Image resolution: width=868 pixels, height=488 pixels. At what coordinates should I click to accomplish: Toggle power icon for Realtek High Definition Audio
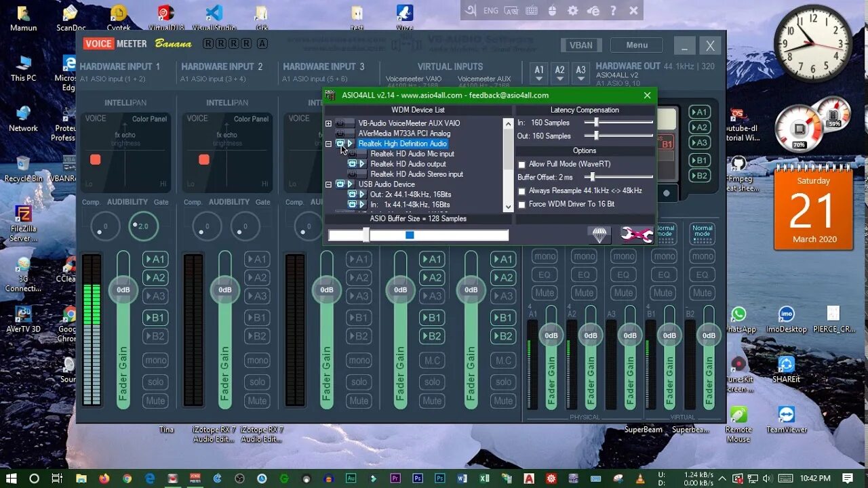(340, 144)
